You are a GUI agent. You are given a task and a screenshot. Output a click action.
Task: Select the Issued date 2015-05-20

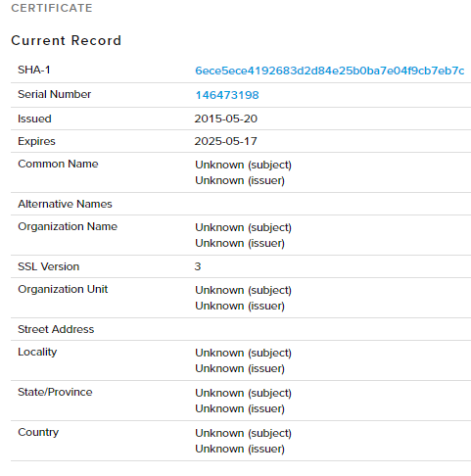point(226,119)
